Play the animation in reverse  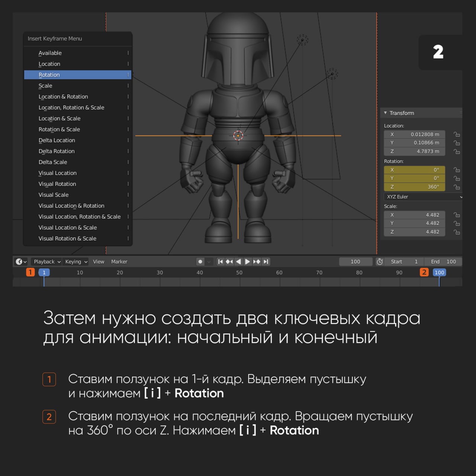(x=238, y=262)
